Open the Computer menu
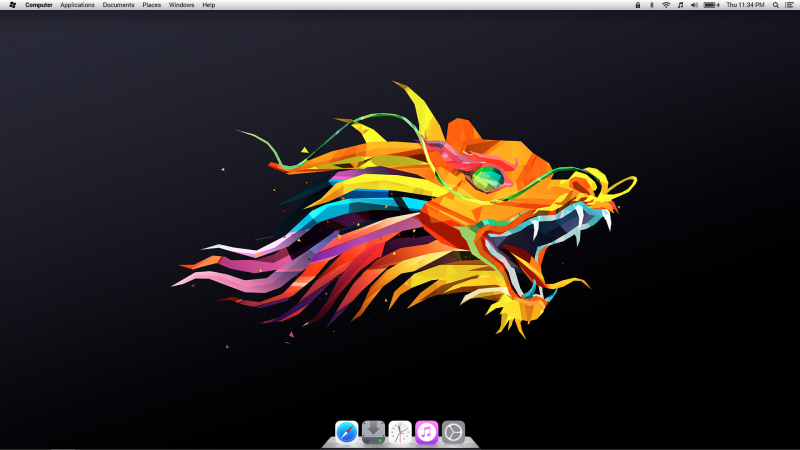Image resolution: width=800 pixels, height=450 pixels. 39,5
